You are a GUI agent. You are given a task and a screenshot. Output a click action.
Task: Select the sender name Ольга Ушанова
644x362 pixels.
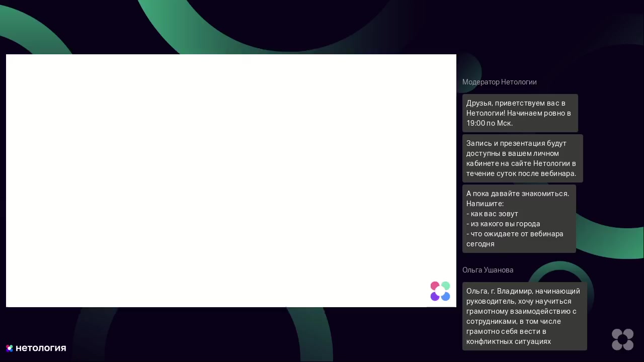488,270
